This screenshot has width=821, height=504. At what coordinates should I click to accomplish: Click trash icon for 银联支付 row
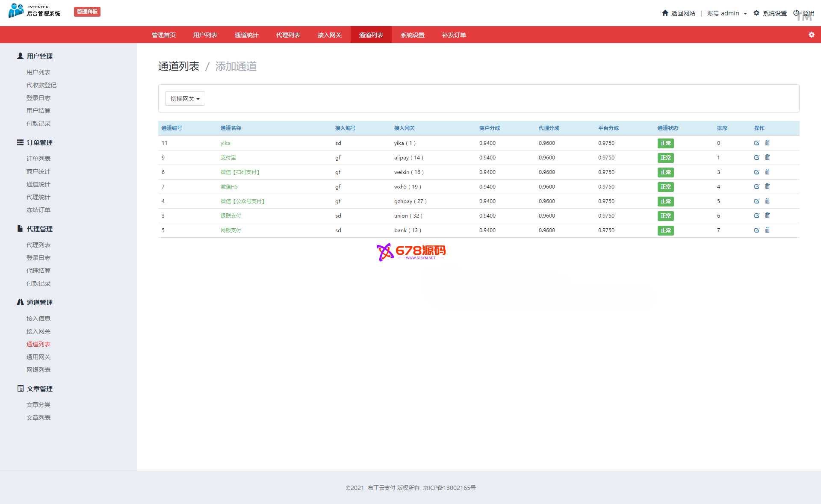tap(767, 216)
